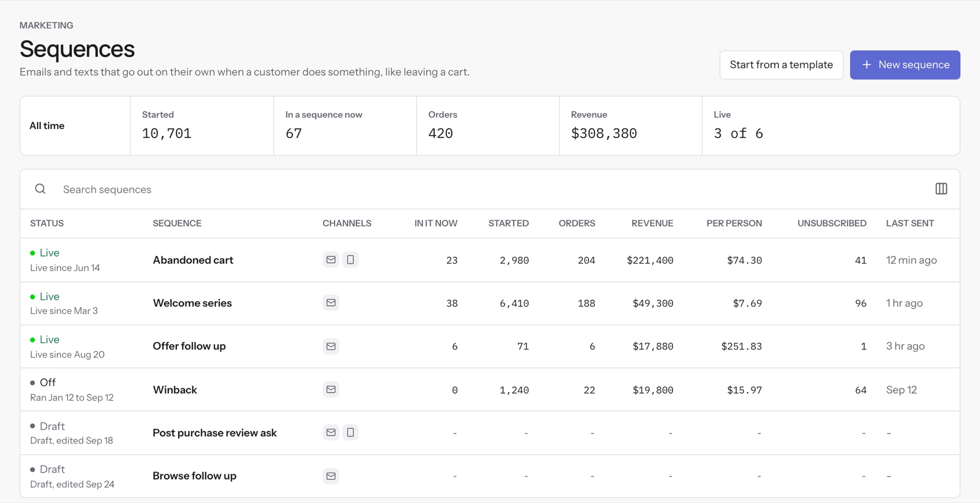This screenshot has height=503, width=980.
Task: Focus the Search sequences field
Action: (x=490, y=189)
